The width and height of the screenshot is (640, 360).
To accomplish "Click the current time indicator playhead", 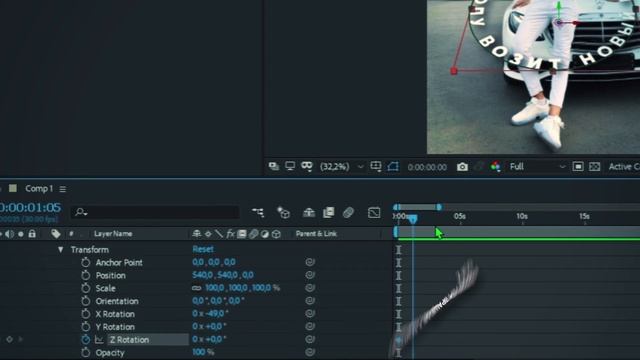I will [413, 219].
